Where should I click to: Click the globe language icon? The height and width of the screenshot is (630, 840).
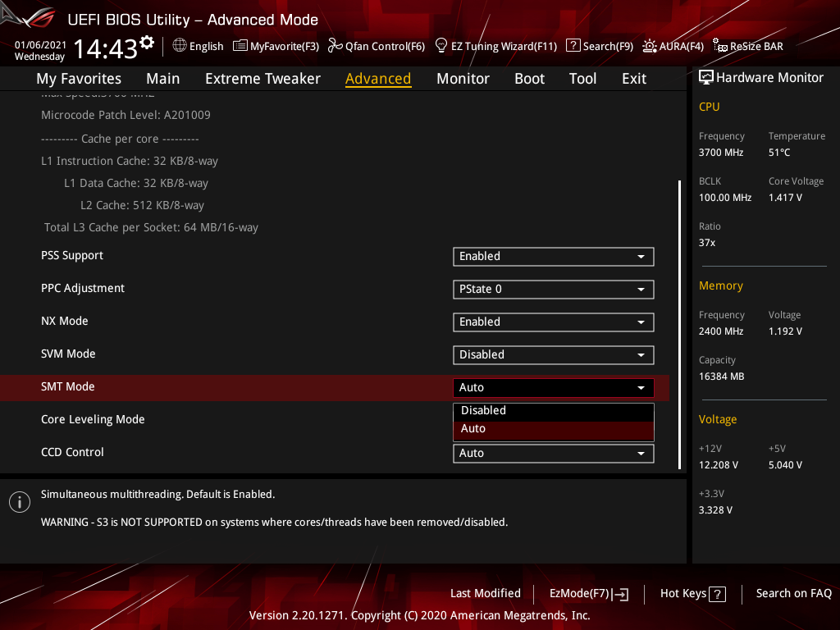[180, 46]
